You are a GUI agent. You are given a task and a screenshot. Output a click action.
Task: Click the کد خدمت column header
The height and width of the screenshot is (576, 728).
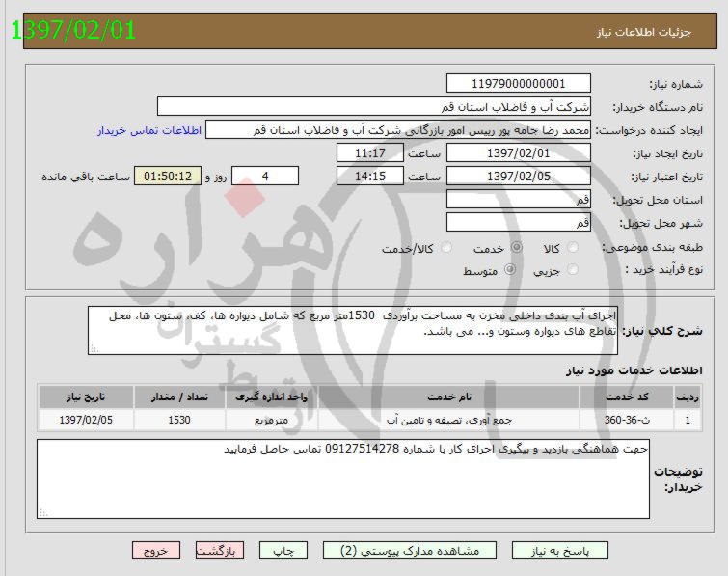click(627, 398)
